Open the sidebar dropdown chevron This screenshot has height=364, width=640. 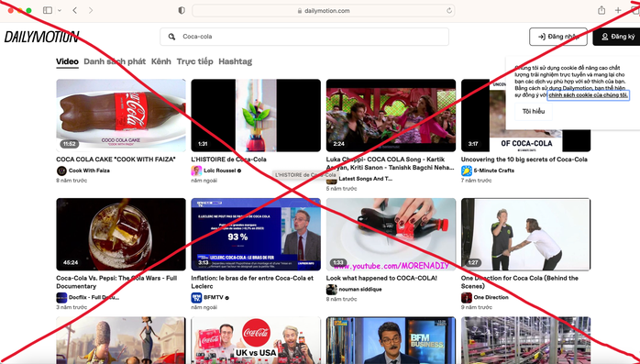60,11
